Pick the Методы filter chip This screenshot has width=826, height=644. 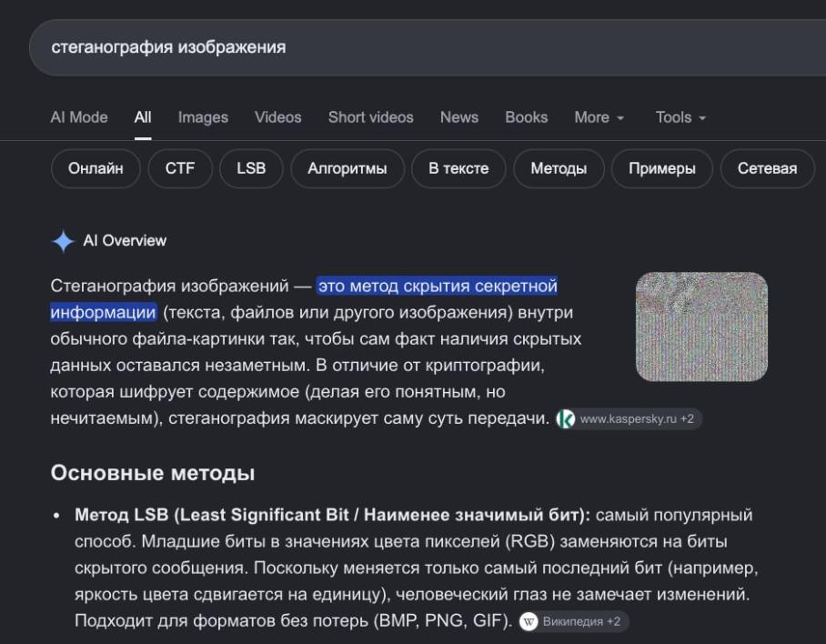tap(559, 168)
